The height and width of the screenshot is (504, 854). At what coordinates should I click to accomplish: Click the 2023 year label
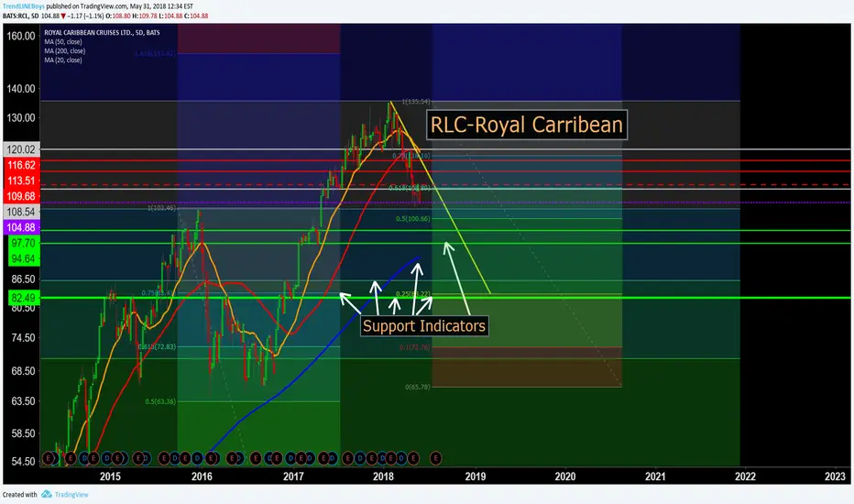pyautogui.click(x=835, y=477)
